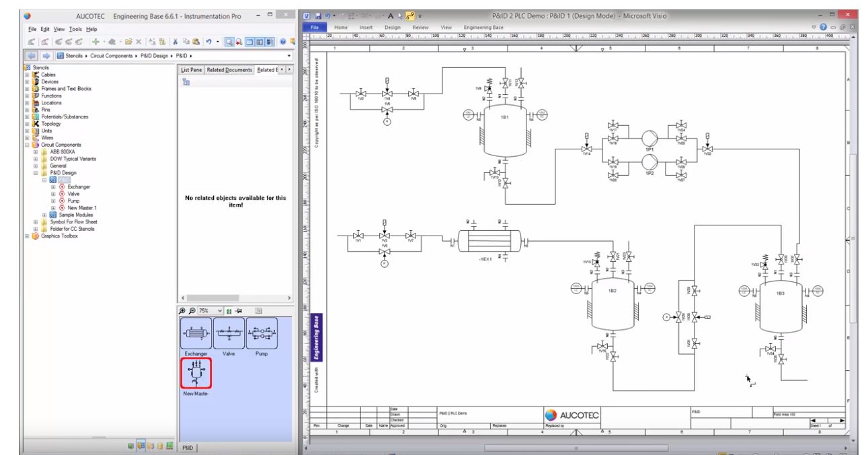Open the Visio File tab
Viewport: 868px width, 455px height.
(x=315, y=26)
